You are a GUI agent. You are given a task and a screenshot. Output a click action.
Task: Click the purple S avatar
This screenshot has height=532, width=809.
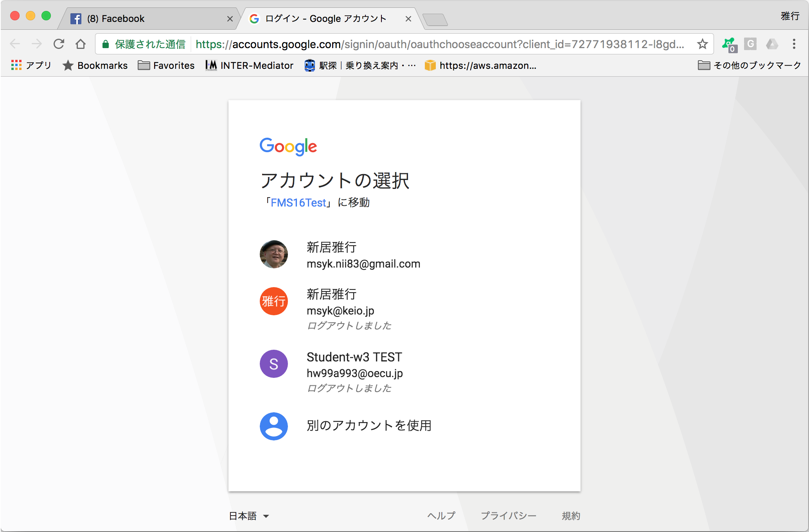[274, 364]
